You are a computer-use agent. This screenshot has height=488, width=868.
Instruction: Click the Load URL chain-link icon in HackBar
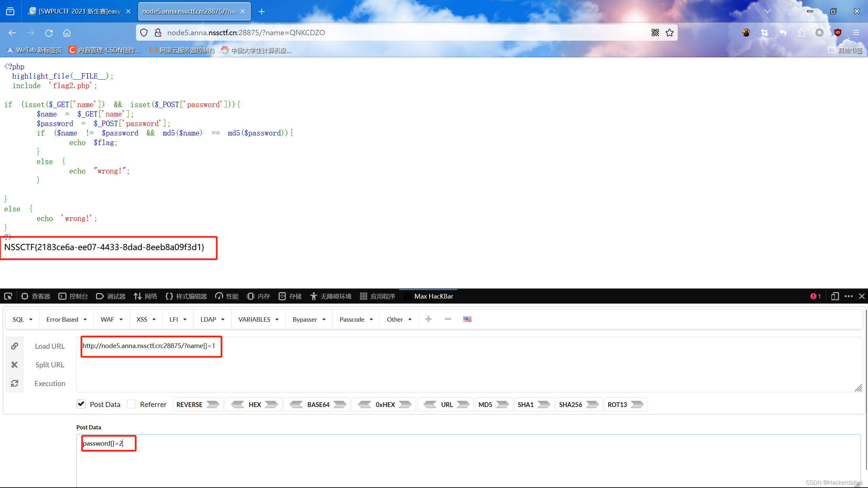pos(15,346)
